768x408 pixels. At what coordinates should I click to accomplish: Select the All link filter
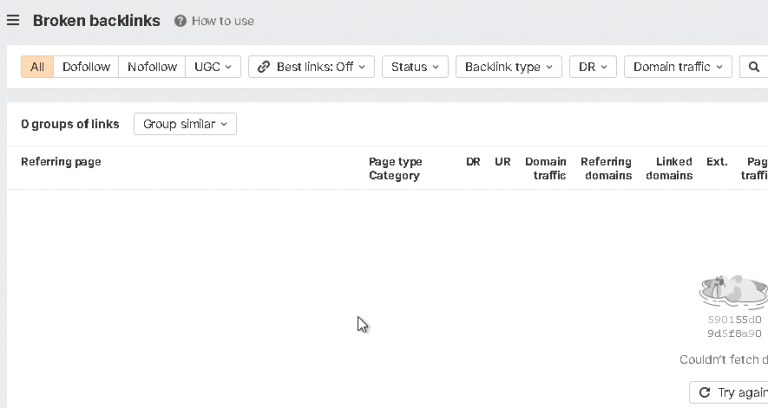tap(37, 67)
